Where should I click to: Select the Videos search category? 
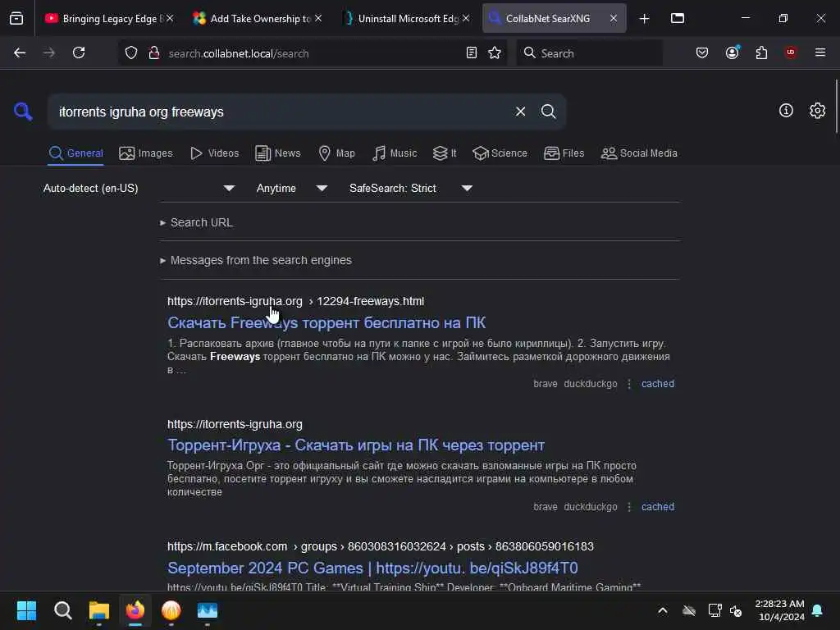(215, 153)
